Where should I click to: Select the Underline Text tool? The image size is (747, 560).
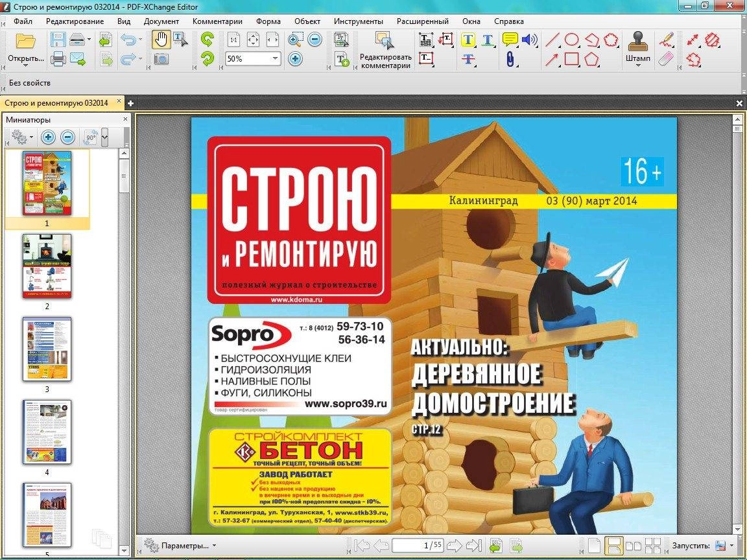(x=488, y=40)
